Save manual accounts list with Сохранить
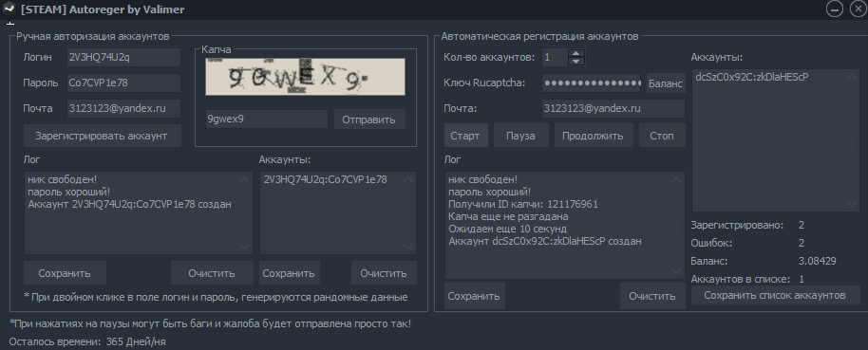The image size is (868, 350). pos(290,273)
